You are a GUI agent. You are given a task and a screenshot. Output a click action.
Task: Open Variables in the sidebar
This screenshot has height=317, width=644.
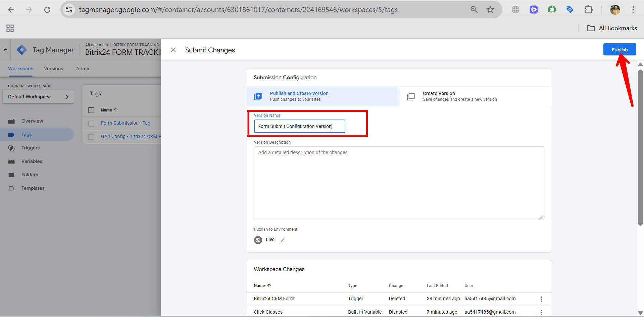[x=32, y=161]
